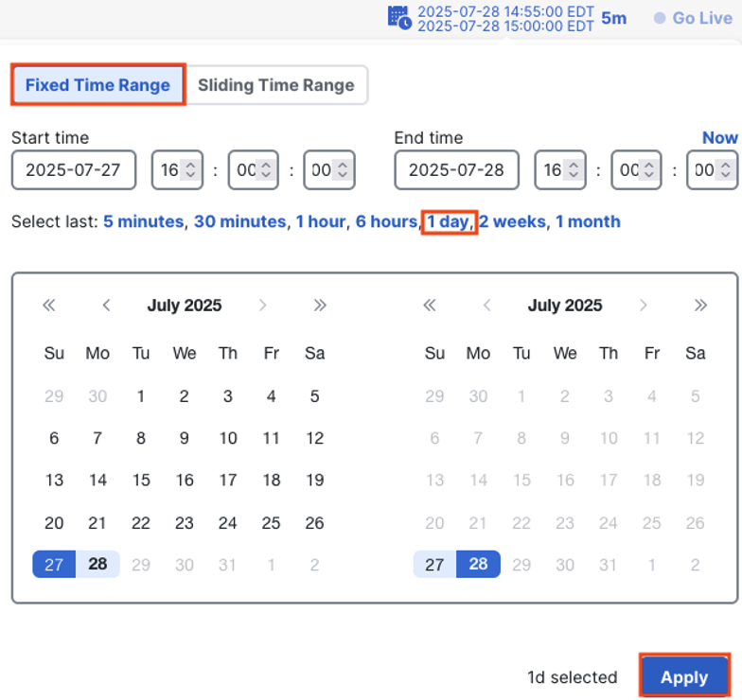Click the end date field 2025-07-28
The width and height of the screenshot is (742, 700).
[456, 170]
